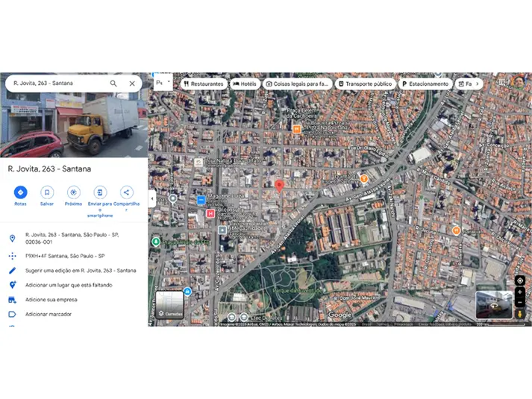This screenshot has height=399, width=532.
Task: Select Hotéis filter chip
Action: click(245, 84)
